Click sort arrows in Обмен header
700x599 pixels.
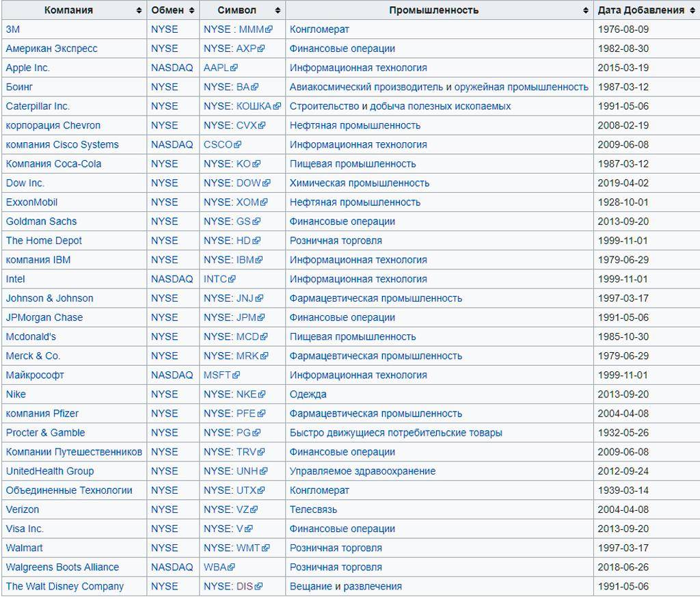coord(192,10)
